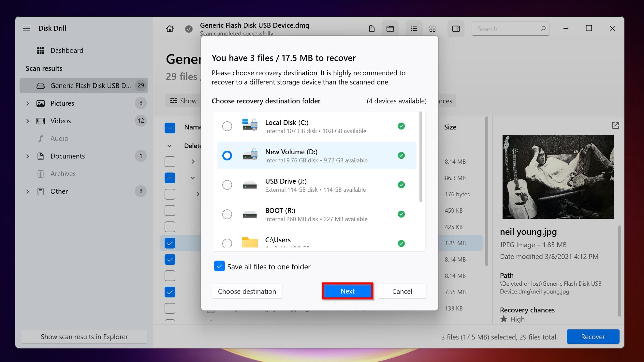The width and height of the screenshot is (644, 362).
Task: Expand the 8.14 MB folder row
Action: (193, 161)
